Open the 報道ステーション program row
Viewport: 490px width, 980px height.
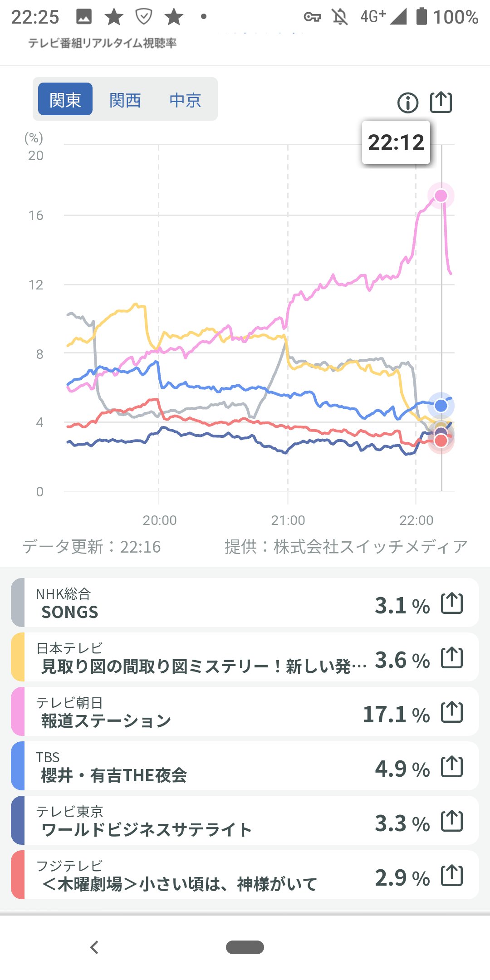point(204,712)
